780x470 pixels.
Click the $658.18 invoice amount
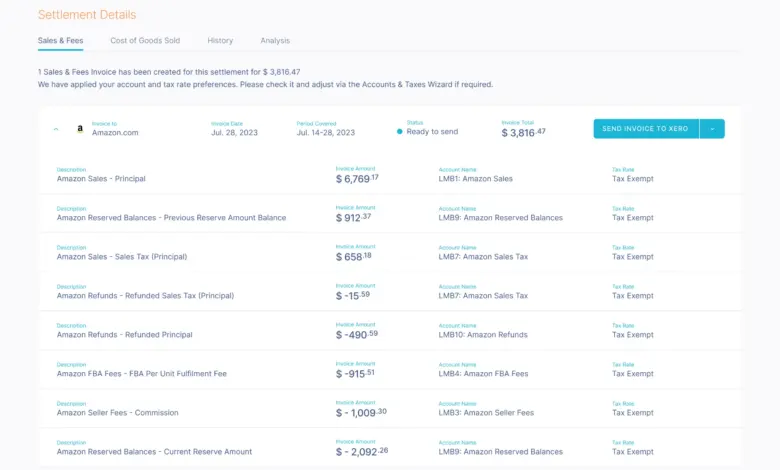353,257
